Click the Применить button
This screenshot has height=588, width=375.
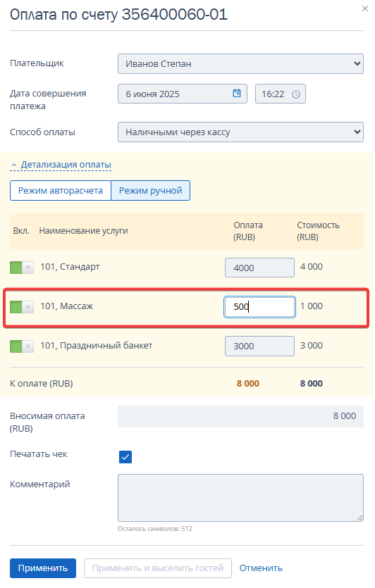pos(43,568)
